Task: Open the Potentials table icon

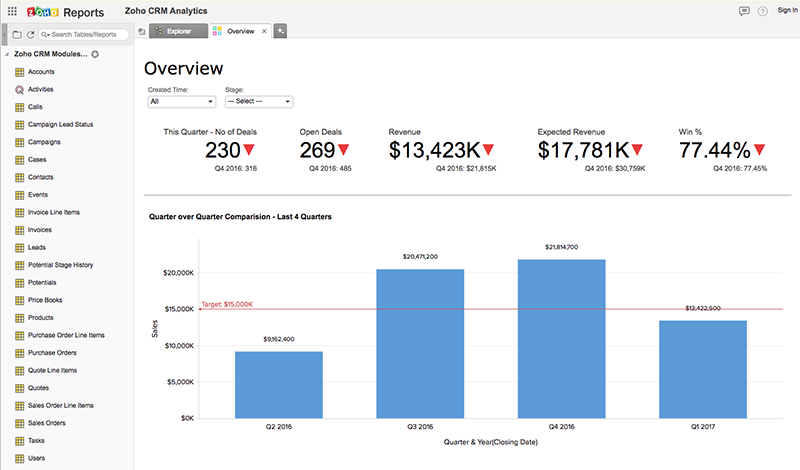Action: pos(19,283)
